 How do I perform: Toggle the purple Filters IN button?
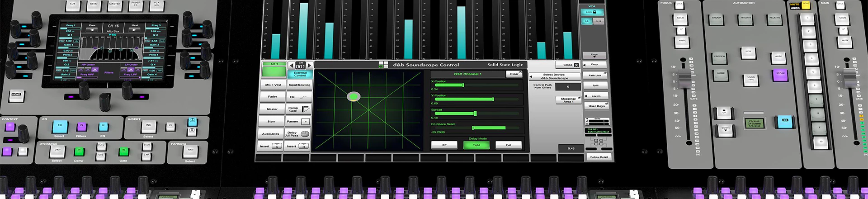[x=81, y=126]
